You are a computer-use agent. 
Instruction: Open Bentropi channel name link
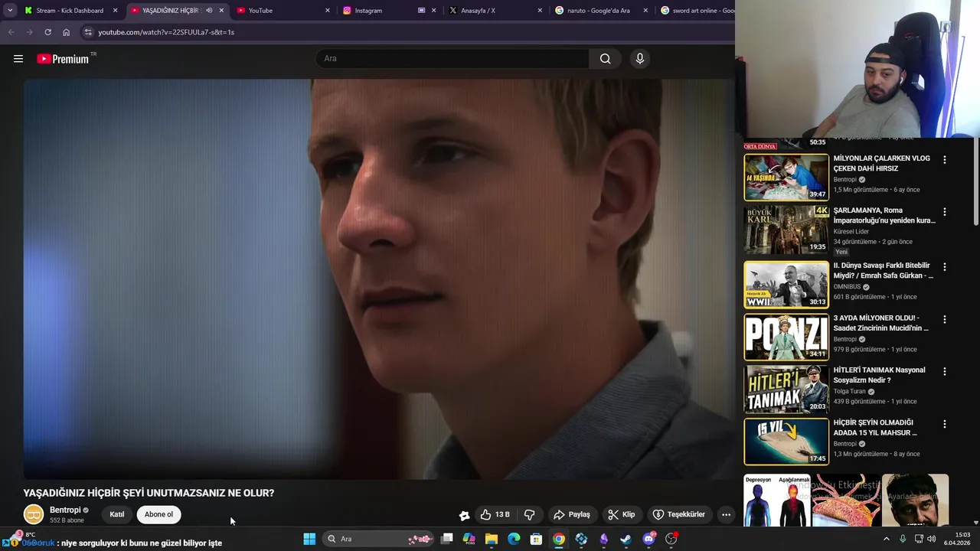click(65, 510)
